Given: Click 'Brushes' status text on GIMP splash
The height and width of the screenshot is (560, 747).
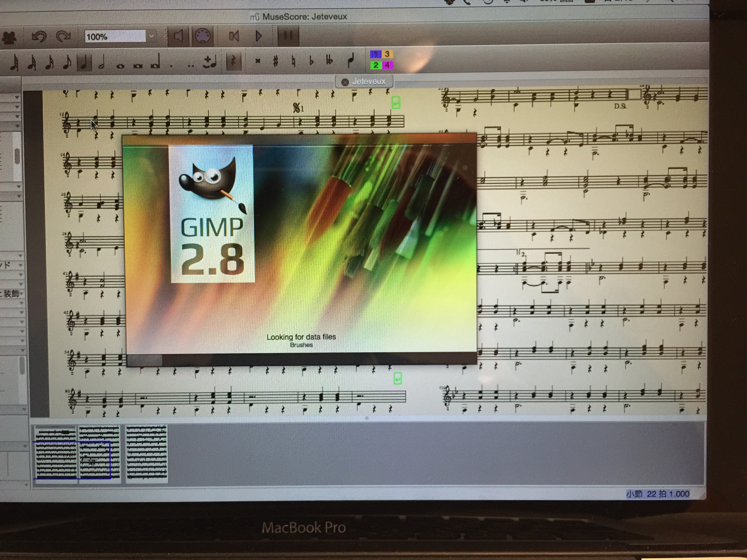Looking at the screenshot, I should tap(301, 345).
